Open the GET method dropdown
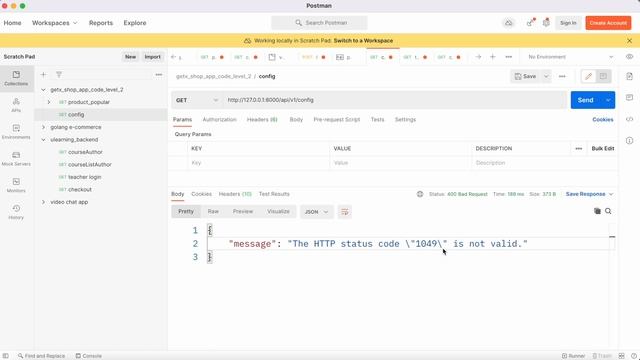Image resolution: width=640 pixels, height=360 pixels. 197,100
